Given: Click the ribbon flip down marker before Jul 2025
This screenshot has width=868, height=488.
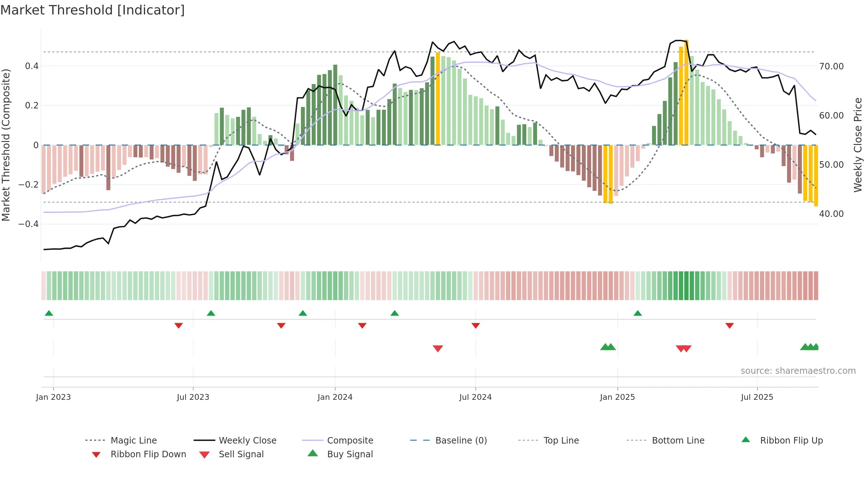Looking at the screenshot, I should [729, 326].
